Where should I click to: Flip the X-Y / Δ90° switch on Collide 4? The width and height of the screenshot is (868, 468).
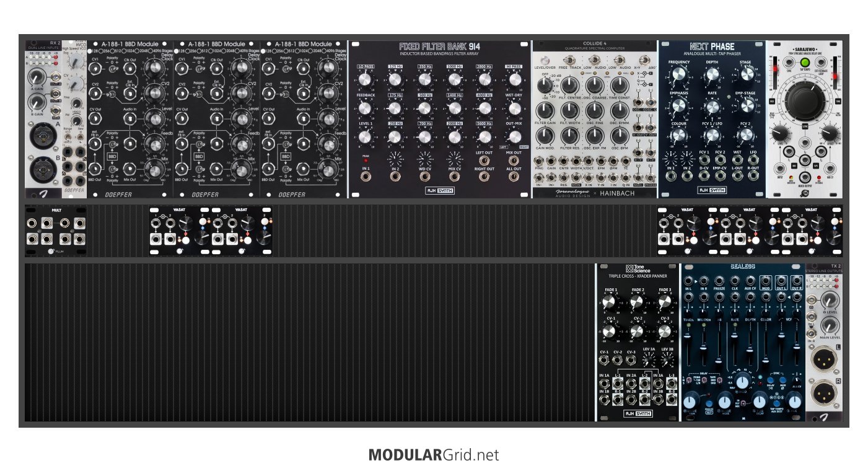point(644,60)
